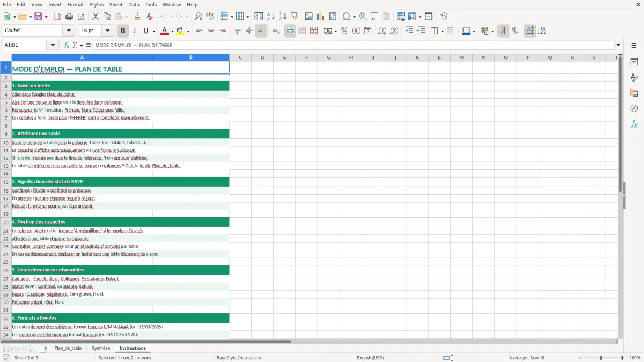644x362 pixels.
Task: Click the Insert Image icon
Action: click(x=309, y=17)
